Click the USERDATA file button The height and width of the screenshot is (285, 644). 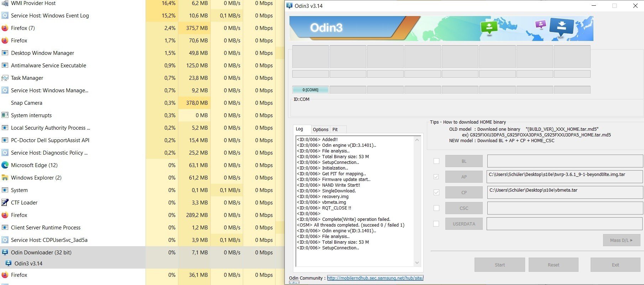click(464, 224)
